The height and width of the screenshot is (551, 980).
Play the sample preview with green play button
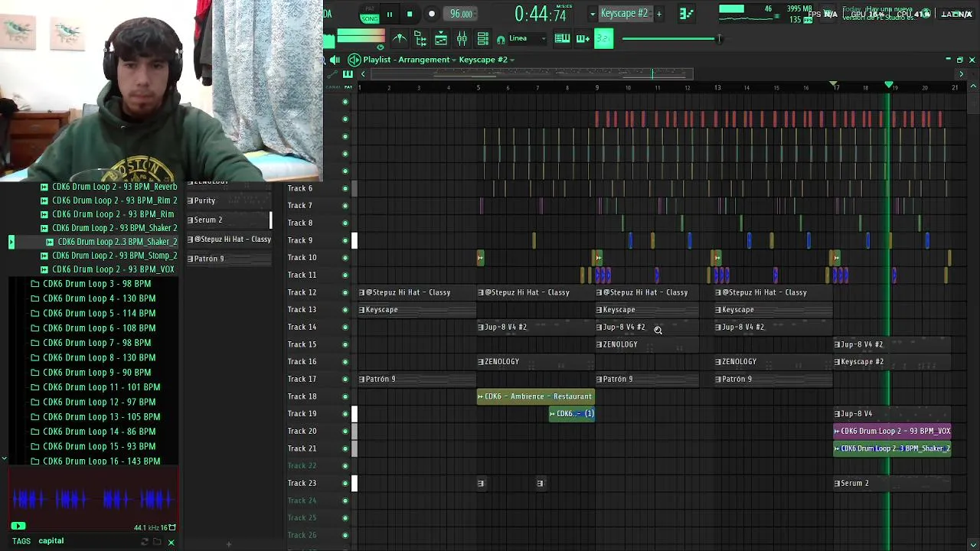(x=18, y=526)
